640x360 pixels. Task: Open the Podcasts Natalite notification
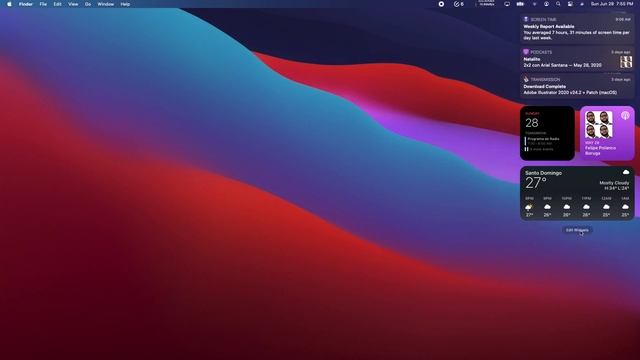(x=577, y=59)
